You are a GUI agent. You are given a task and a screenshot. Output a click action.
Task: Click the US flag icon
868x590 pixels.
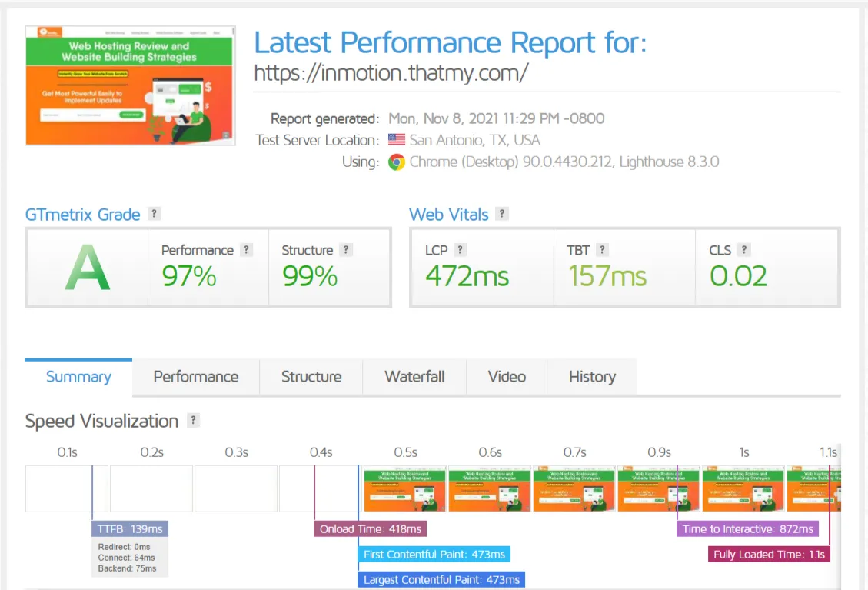[x=395, y=140]
